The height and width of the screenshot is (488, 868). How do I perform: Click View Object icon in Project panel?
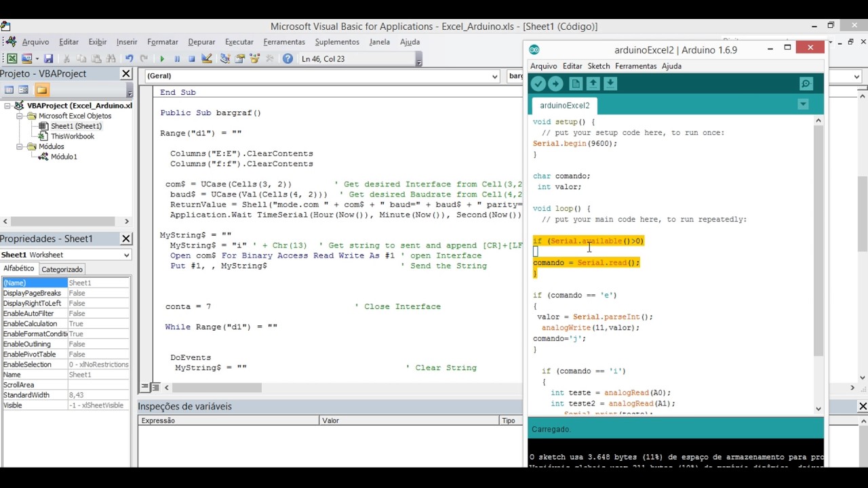click(x=24, y=89)
